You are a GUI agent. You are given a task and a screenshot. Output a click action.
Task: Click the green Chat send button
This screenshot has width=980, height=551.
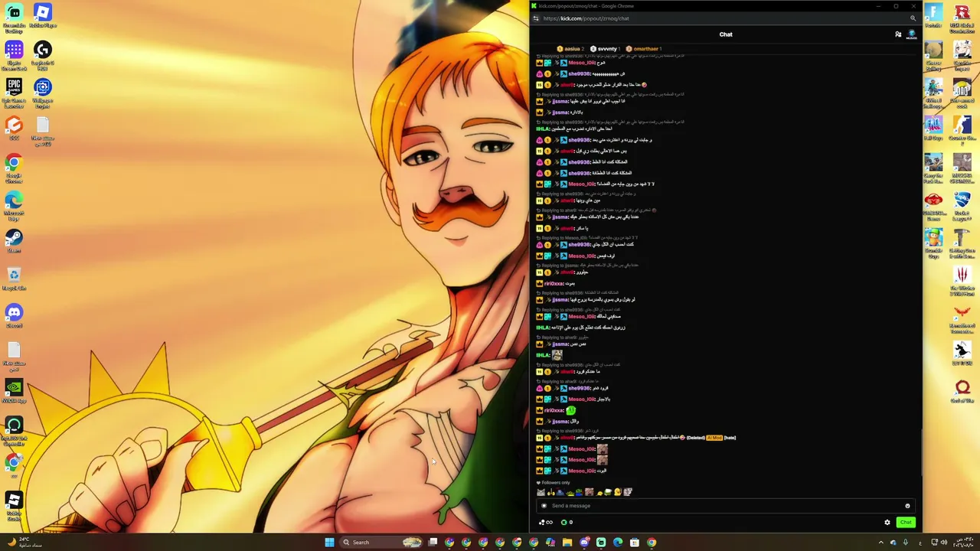[x=906, y=523]
